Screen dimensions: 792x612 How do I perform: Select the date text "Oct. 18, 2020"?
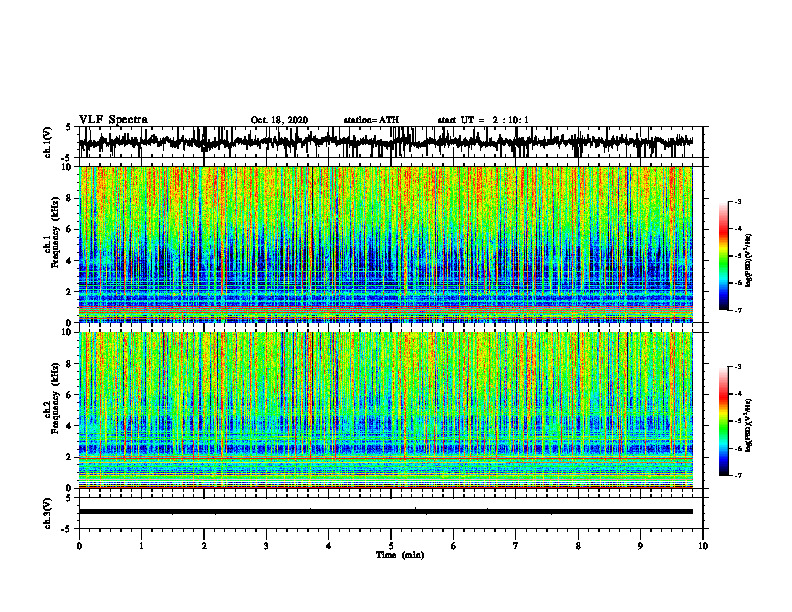279,120
